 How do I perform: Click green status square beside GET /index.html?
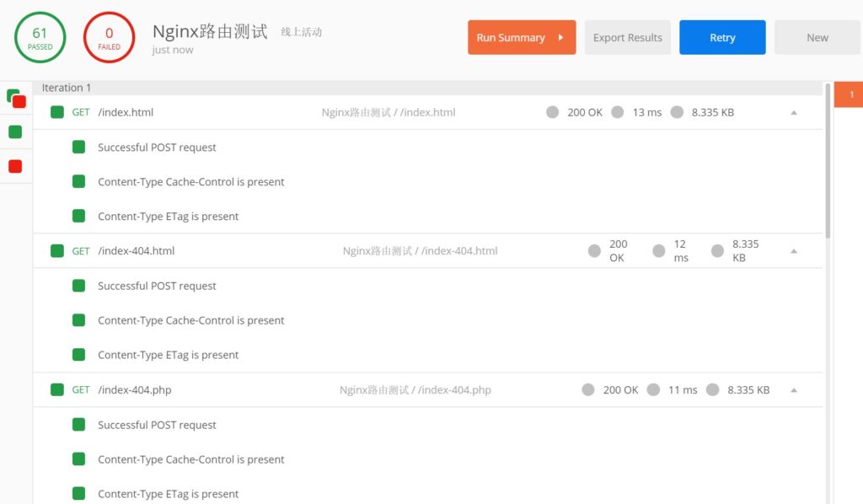[x=57, y=112]
